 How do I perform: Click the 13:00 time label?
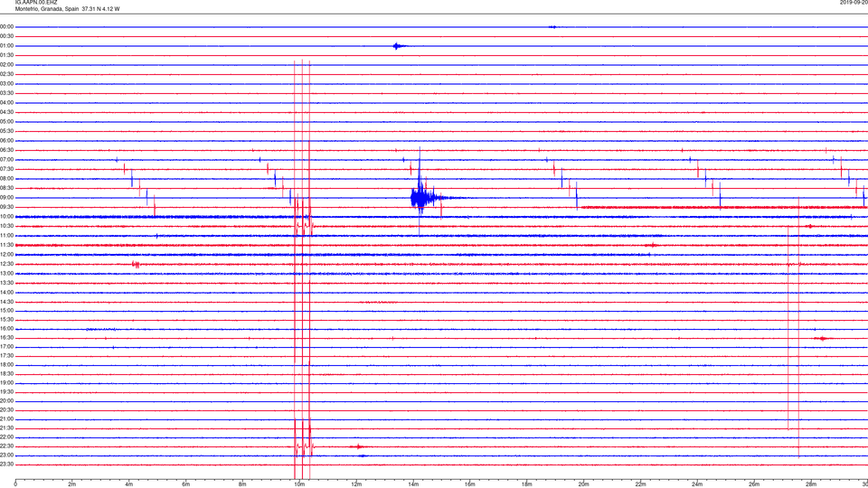[7, 273]
